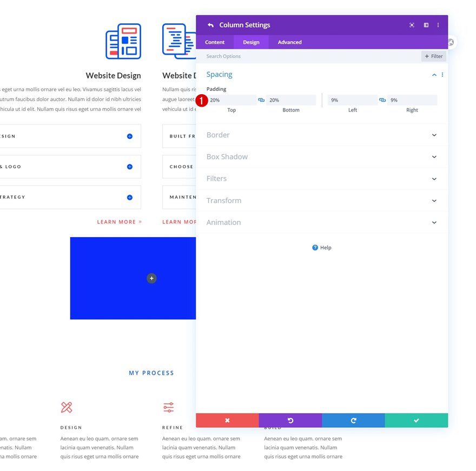This screenshot has height=471, width=476.
Task: Expand the Border section
Action: [x=322, y=135]
